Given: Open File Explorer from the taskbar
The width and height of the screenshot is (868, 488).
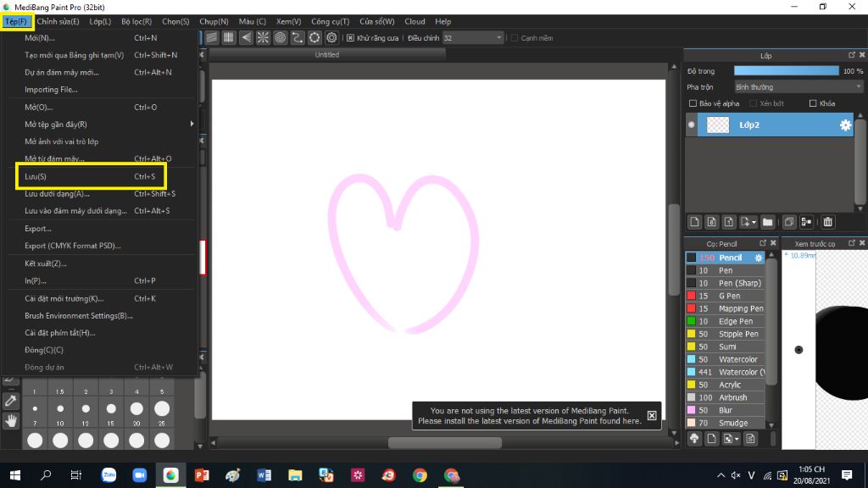Looking at the screenshot, I should point(295,475).
